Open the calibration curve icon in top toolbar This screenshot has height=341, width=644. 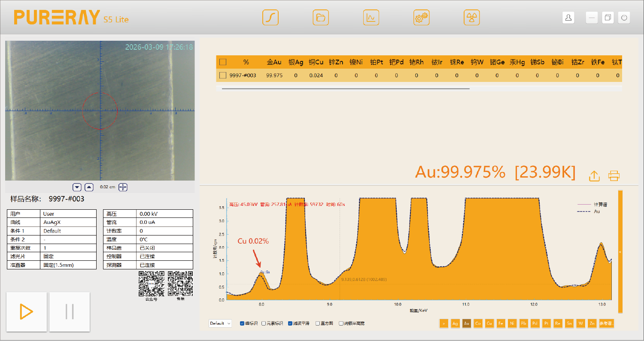coord(270,18)
